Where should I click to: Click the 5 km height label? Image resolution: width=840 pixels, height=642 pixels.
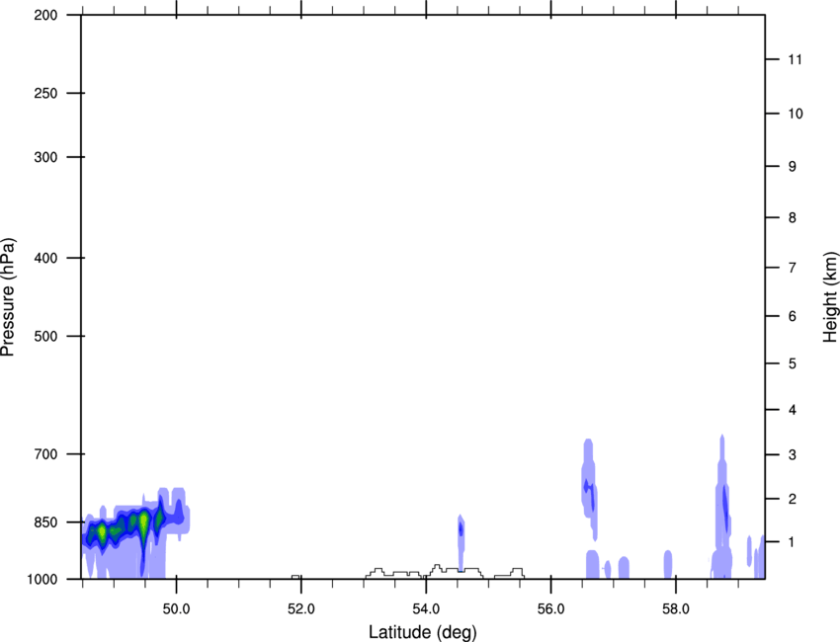point(793,363)
